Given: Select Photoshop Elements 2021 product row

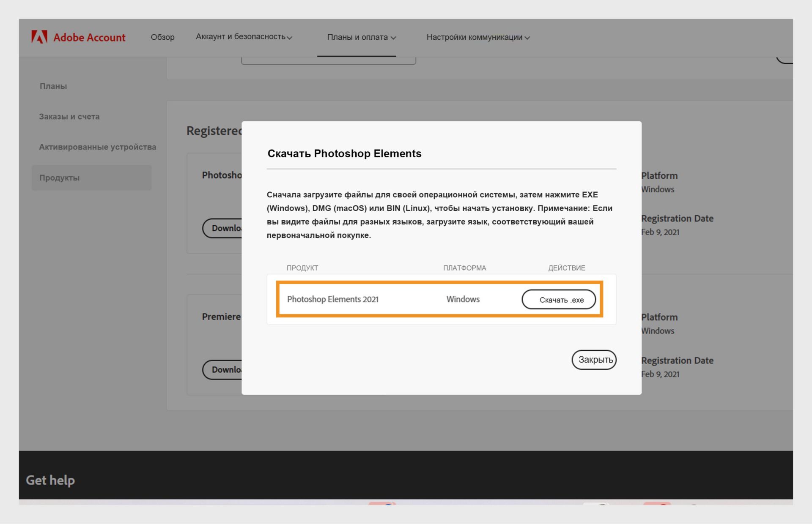Looking at the screenshot, I should [333, 299].
